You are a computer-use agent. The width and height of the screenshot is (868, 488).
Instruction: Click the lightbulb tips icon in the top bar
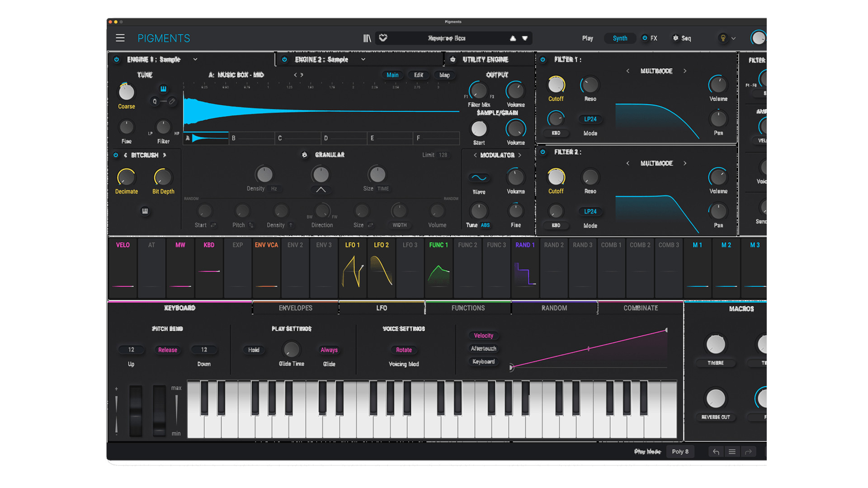722,38
